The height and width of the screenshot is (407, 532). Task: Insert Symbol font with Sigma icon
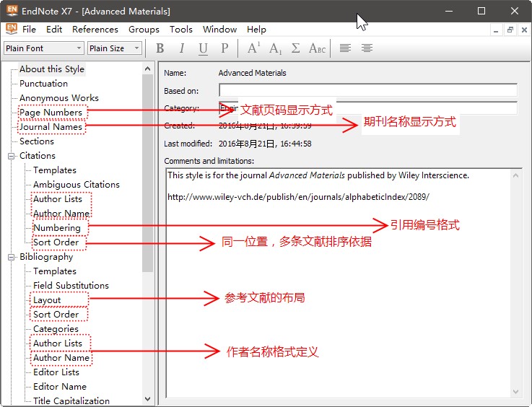tap(295, 48)
